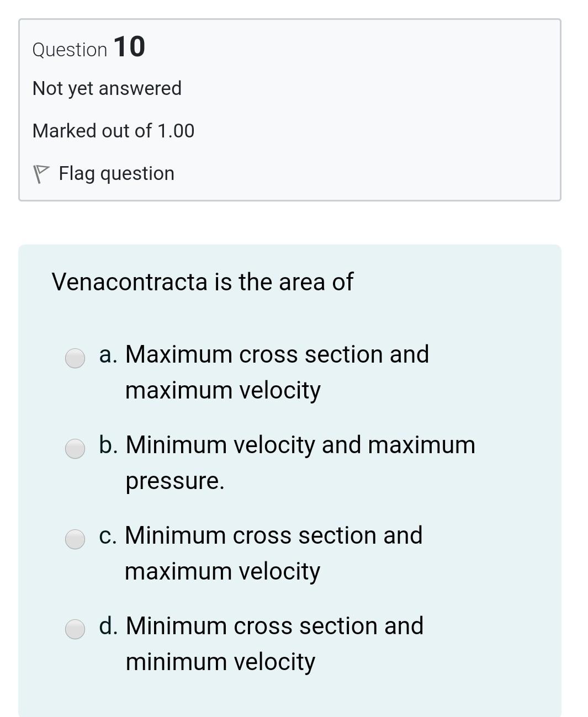
Task: Click 'maximum velocity' line under option a
Action: (223, 390)
